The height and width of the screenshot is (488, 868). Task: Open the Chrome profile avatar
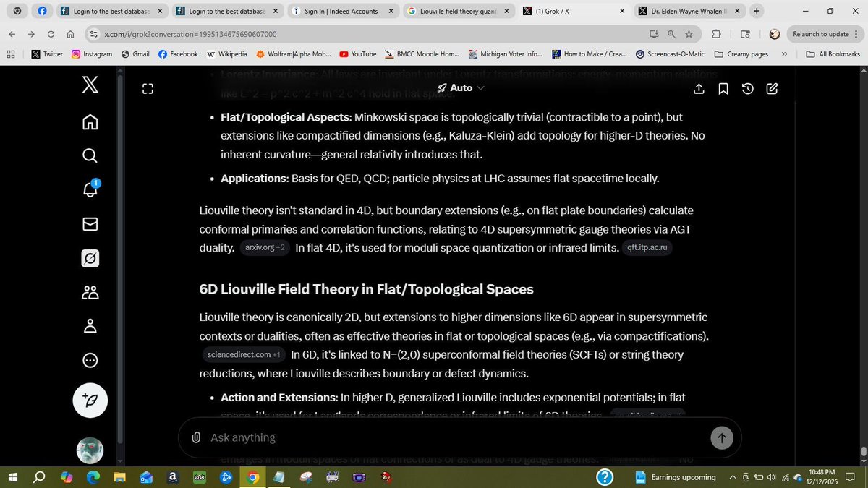pyautogui.click(x=774, y=34)
